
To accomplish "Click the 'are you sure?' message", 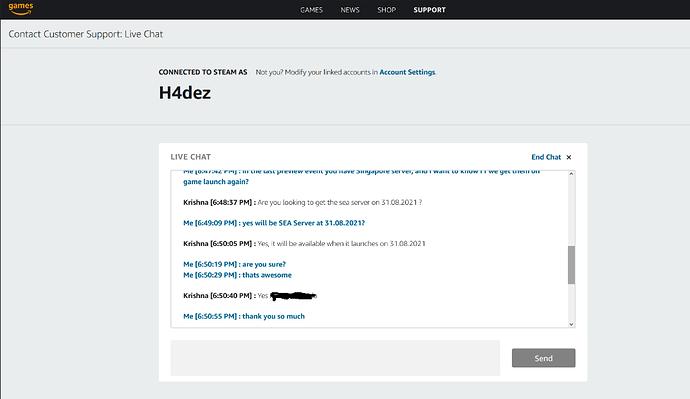I will (x=235, y=264).
